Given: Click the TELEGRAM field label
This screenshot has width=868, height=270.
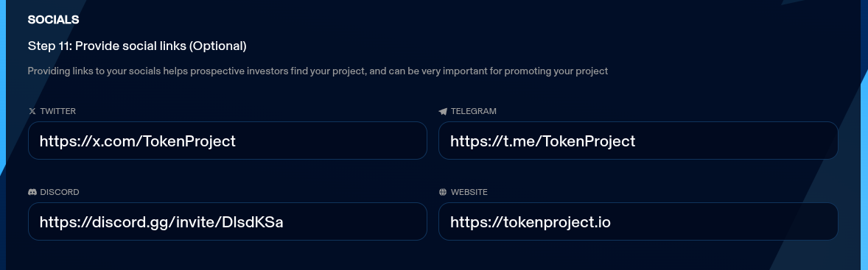Looking at the screenshot, I should (x=473, y=111).
